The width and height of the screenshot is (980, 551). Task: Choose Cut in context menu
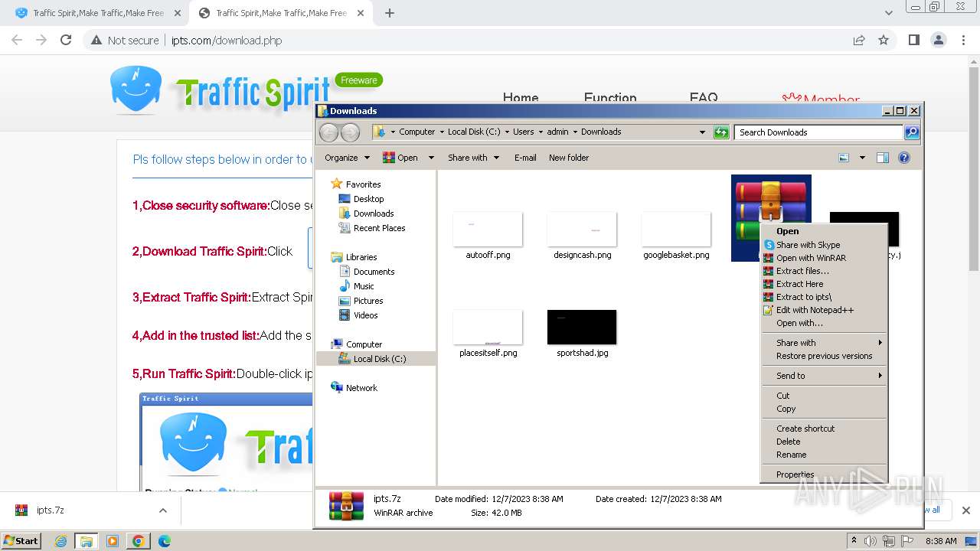pos(823,396)
